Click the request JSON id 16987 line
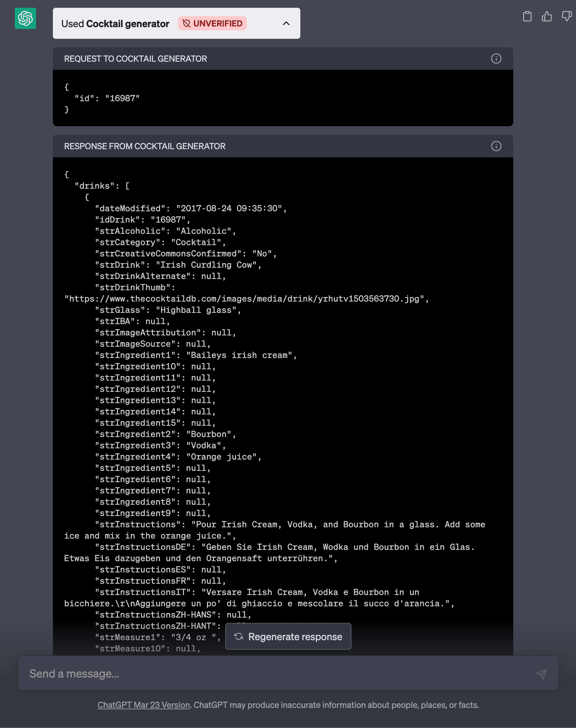576x728 pixels. click(107, 98)
